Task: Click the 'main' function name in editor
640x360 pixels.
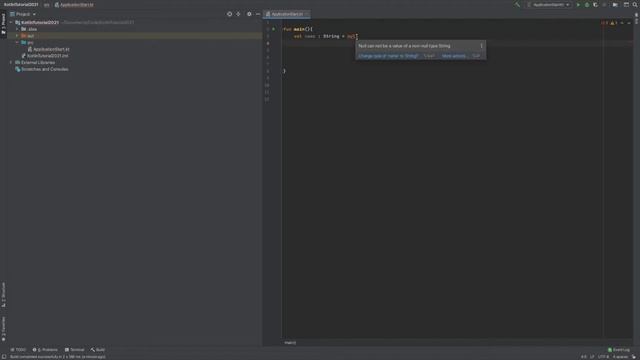Action: click(299, 29)
